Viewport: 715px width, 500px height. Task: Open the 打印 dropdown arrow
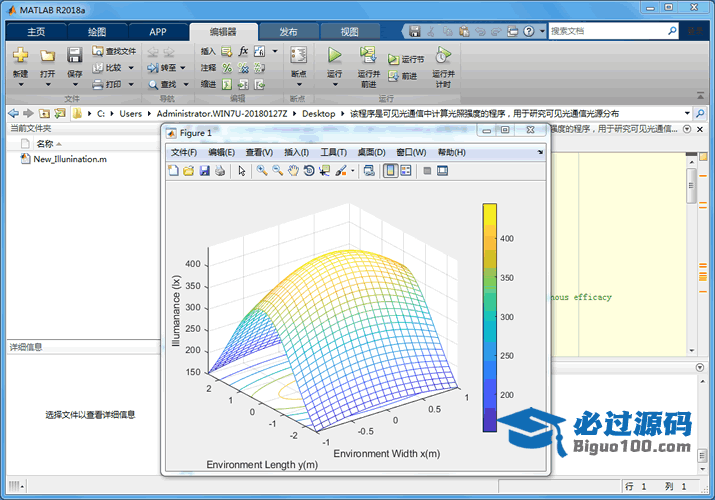(x=131, y=84)
